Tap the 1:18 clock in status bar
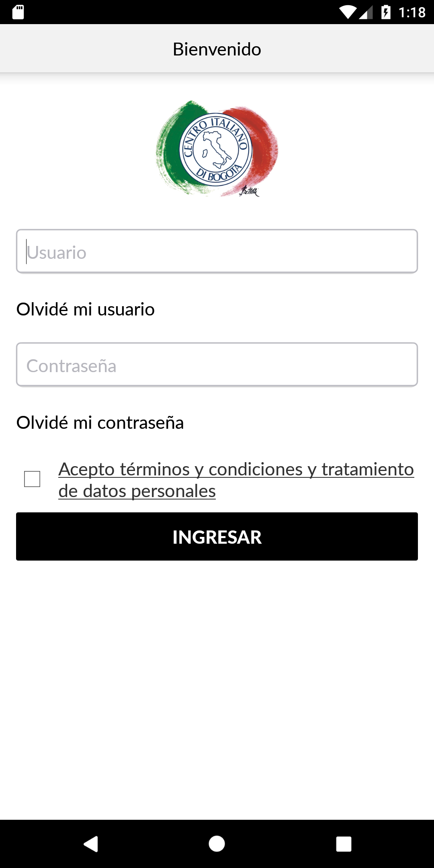Screen dimensions: 434x868 [x=412, y=12]
